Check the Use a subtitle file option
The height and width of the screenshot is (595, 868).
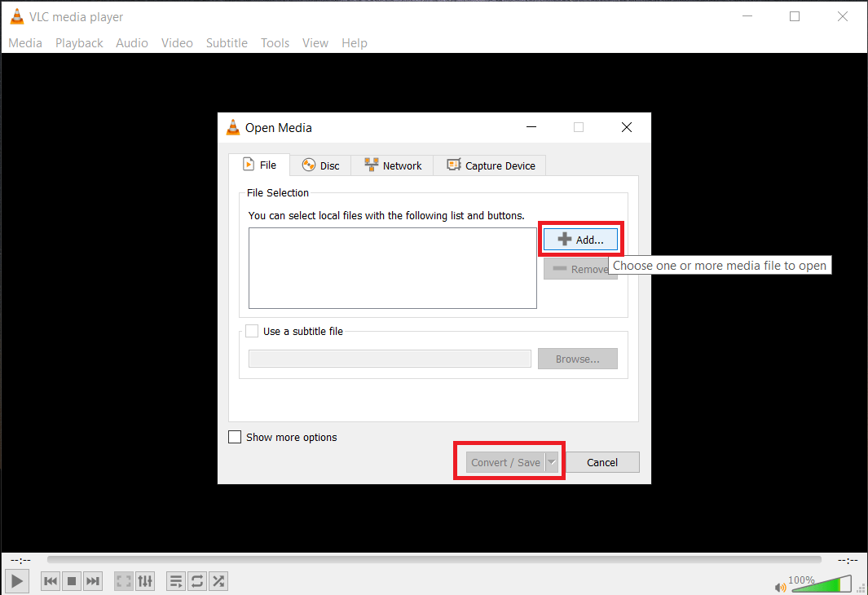click(x=253, y=331)
